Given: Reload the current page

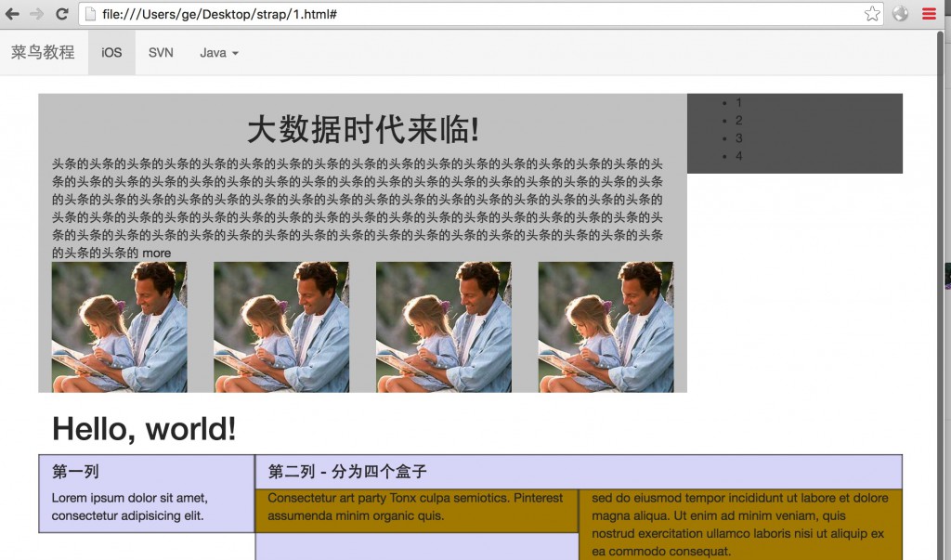Looking at the screenshot, I should click(x=62, y=14).
